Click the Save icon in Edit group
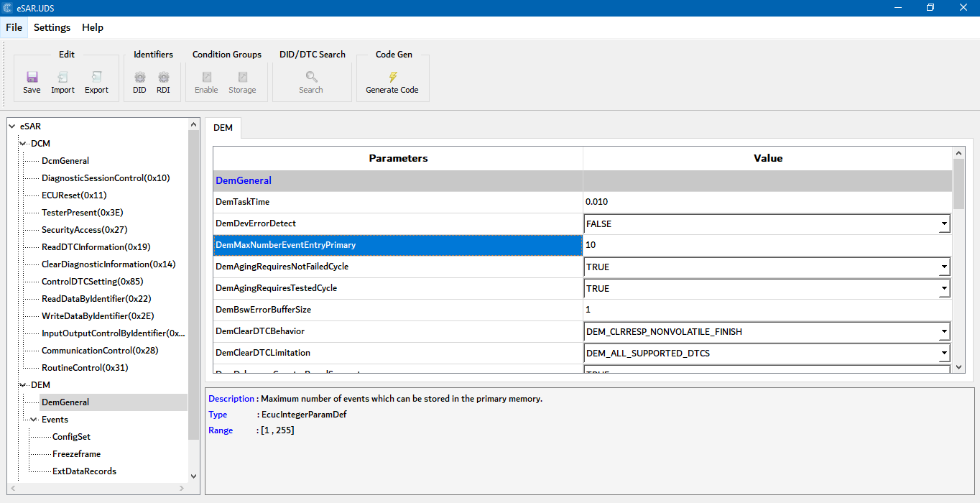The image size is (980, 503). click(x=32, y=77)
